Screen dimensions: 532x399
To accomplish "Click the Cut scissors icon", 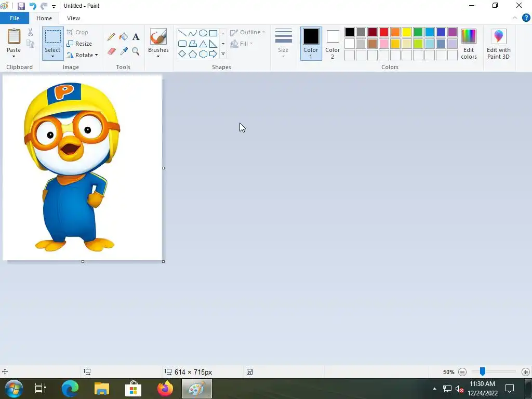I will point(31,32).
